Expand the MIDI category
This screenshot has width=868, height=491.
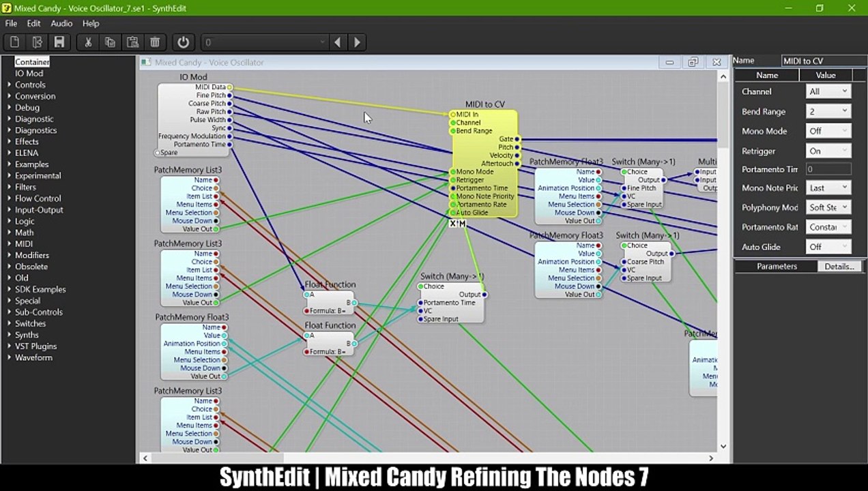(10, 243)
